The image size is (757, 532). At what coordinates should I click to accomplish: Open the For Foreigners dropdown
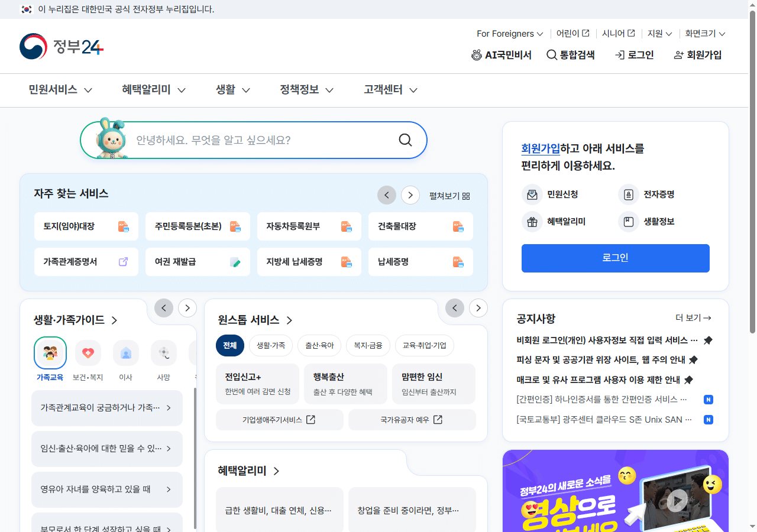pyautogui.click(x=510, y=34)
